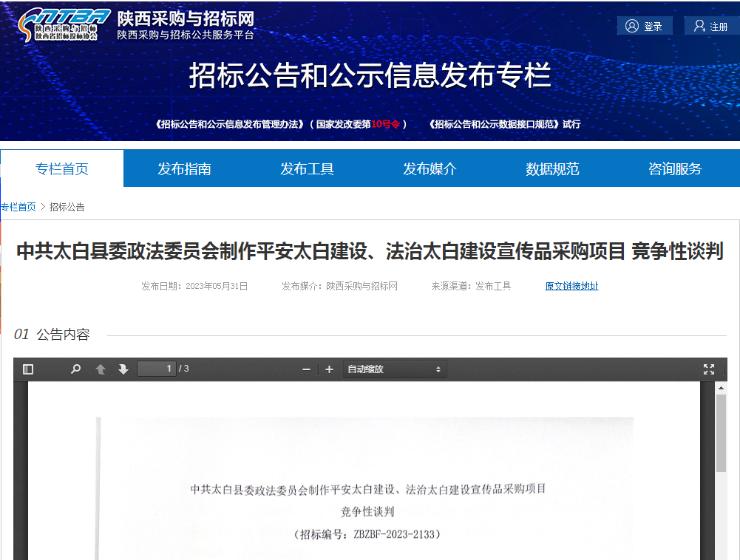This screenshot has width=740, height=560.
Task: Click the PDF zoom out minus icon
Action: point(306,369)
